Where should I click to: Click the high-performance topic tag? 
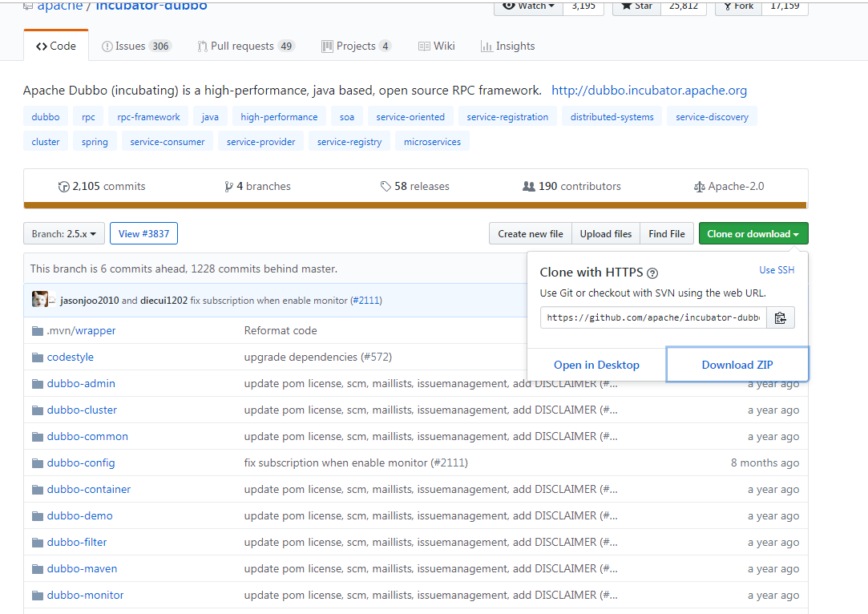[279, 117]
